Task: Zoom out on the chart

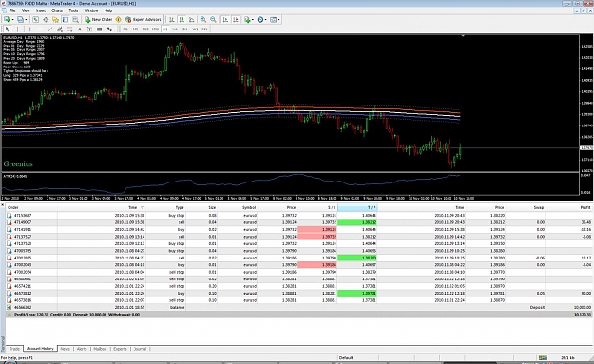Action: (x=213, y=19)
